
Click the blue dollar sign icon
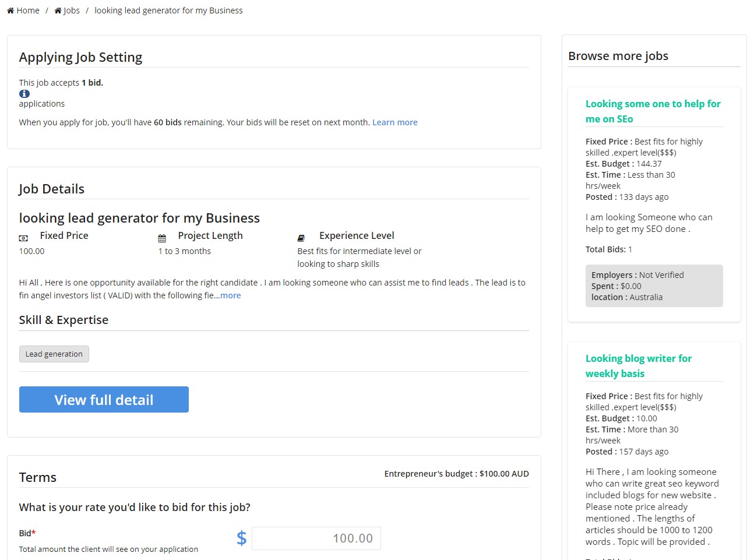point(241,538)
